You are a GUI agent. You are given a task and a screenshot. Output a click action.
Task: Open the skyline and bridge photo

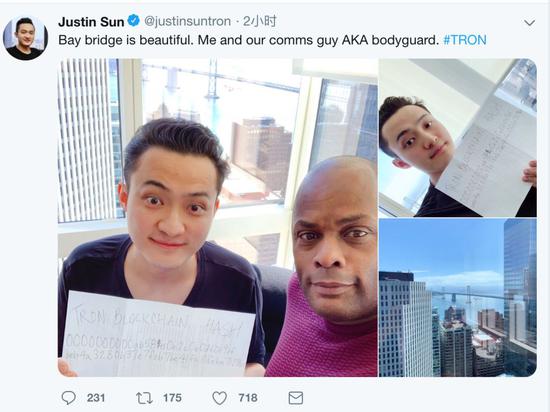[x=458, y=298]
